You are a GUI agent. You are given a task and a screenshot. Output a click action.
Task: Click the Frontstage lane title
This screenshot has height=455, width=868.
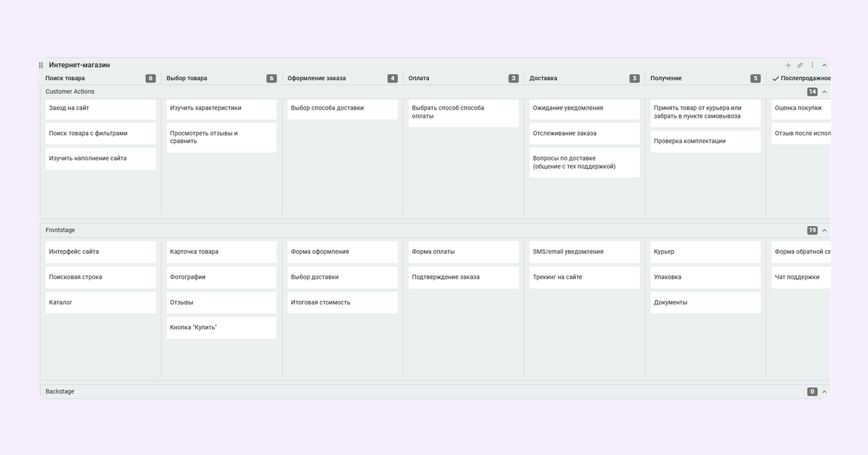pyautogui.click(x=60, y=230)
